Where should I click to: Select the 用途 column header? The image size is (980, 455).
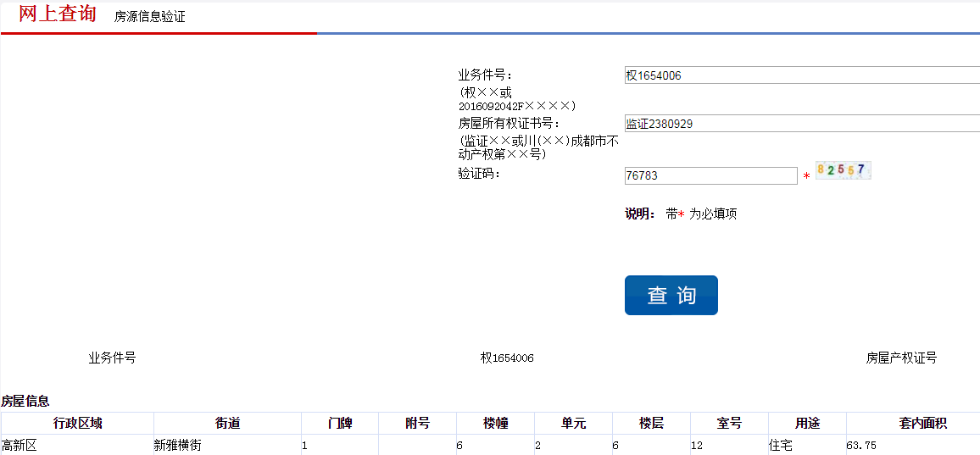(x=807, y=423)
